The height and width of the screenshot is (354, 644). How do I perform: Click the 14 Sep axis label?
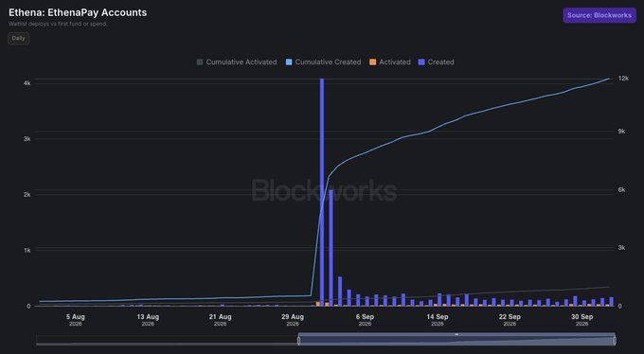click(x=438, y=320)
